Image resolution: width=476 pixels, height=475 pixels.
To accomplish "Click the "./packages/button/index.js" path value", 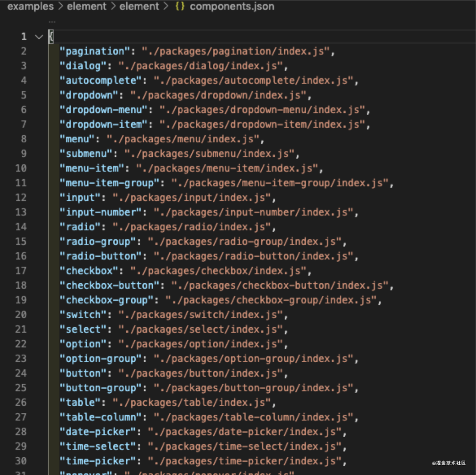I will pos(201,373).
